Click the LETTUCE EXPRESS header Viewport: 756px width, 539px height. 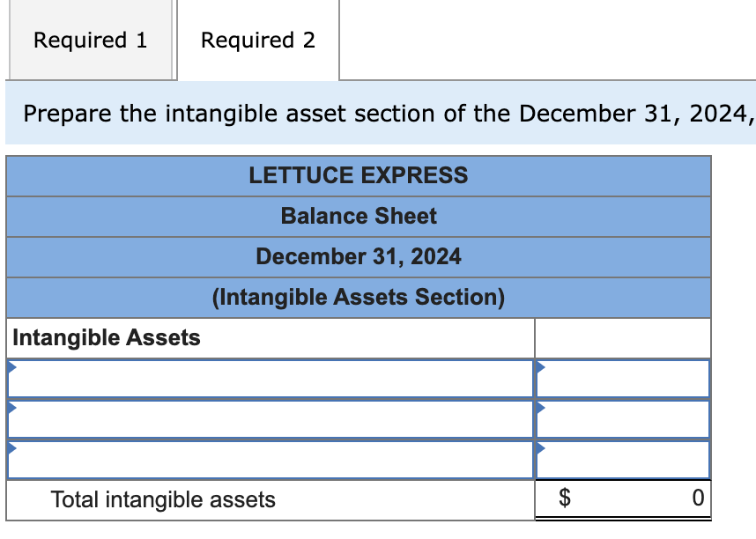tap(359, 175)
